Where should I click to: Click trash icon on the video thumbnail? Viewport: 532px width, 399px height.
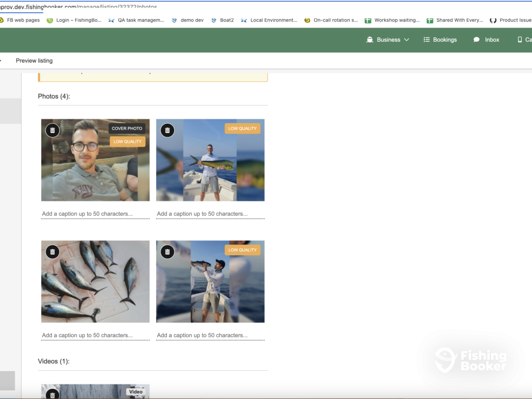[x=52, y=395]
